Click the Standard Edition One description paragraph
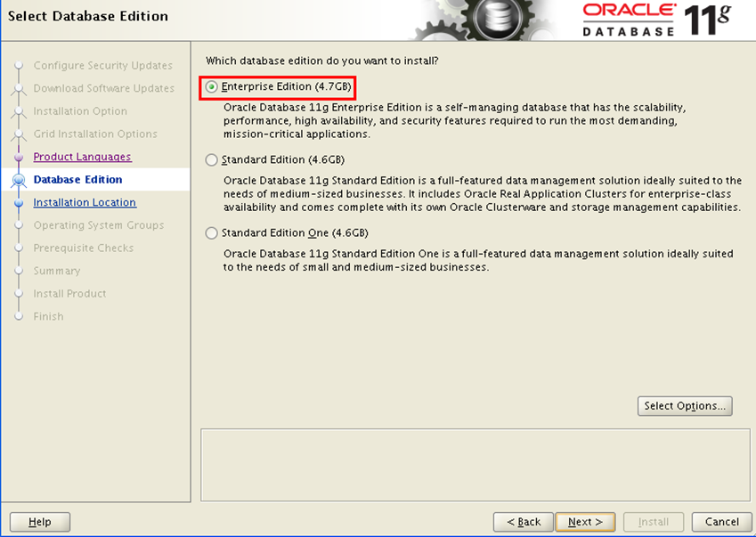The height and width of the screenshot is (537, 756). pos(478,260)
